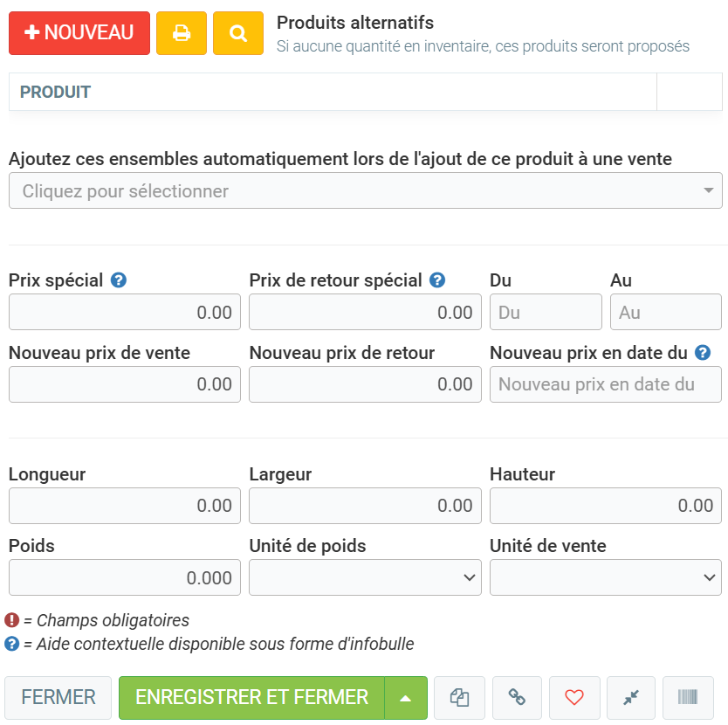Click the red NOUVEAU button
This screenshot has width=728, height=725.
(79, 33)
